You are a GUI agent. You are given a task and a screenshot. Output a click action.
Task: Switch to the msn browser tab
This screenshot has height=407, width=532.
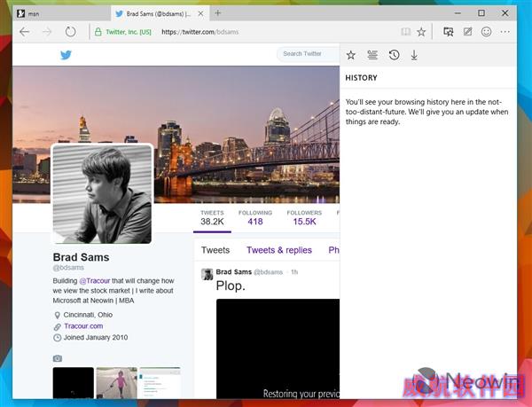[x=61, y=13]
